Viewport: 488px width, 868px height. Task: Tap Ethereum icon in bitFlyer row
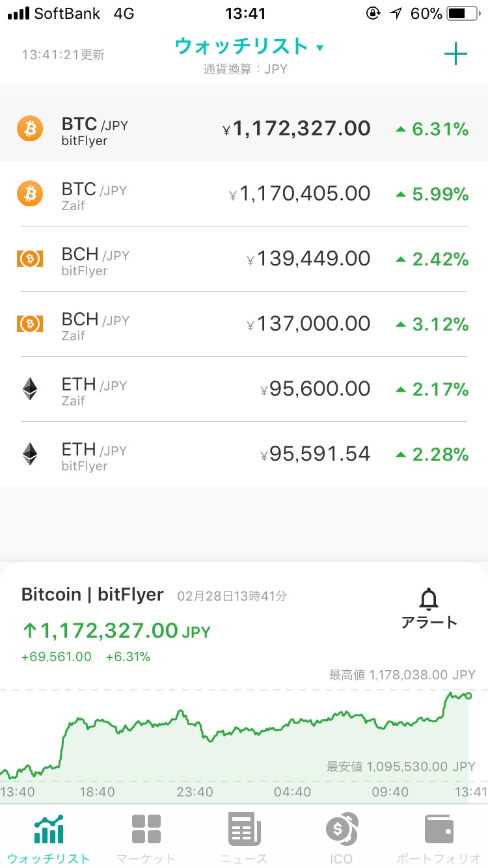30,454
